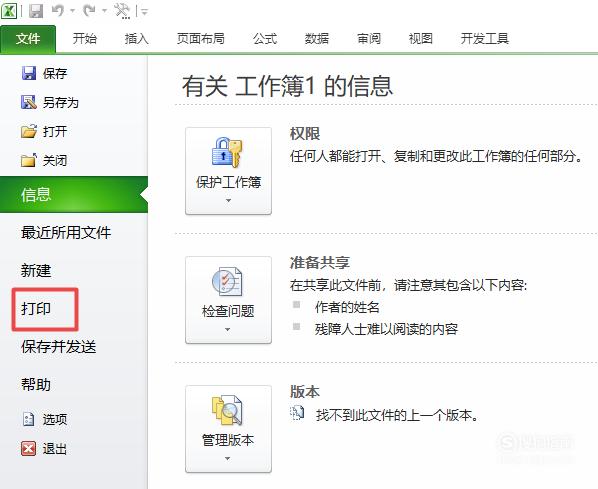Click the 关闭 label in sidebar
This screenshot has width=598, height=489.
click(55, 160)
